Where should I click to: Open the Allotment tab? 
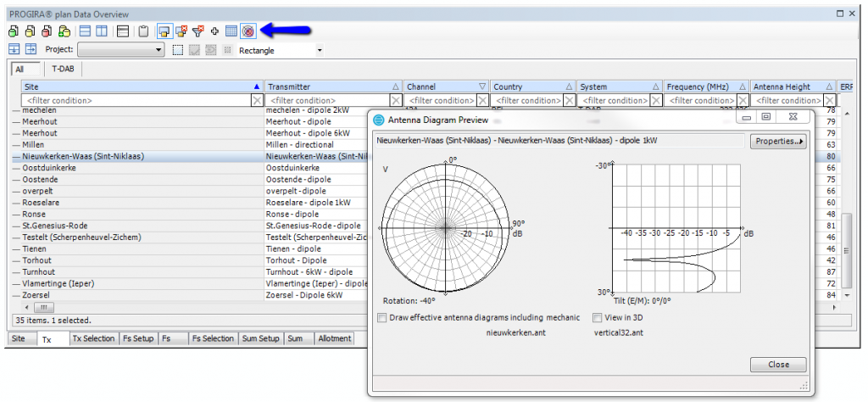[x=334, y=338]
